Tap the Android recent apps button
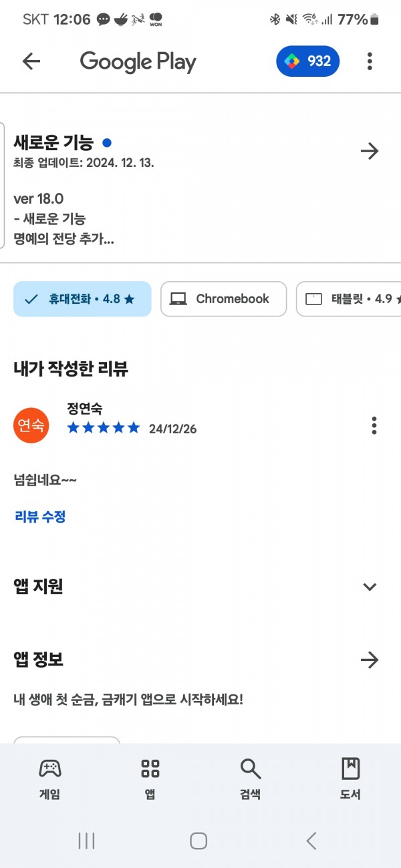 point(86,841)
